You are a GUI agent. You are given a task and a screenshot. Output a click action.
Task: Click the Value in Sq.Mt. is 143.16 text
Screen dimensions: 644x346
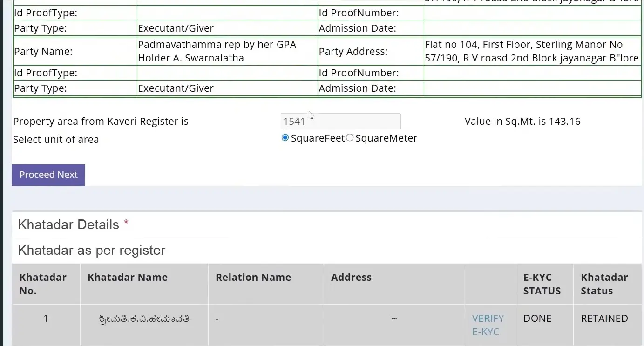[x=522, y=122]
